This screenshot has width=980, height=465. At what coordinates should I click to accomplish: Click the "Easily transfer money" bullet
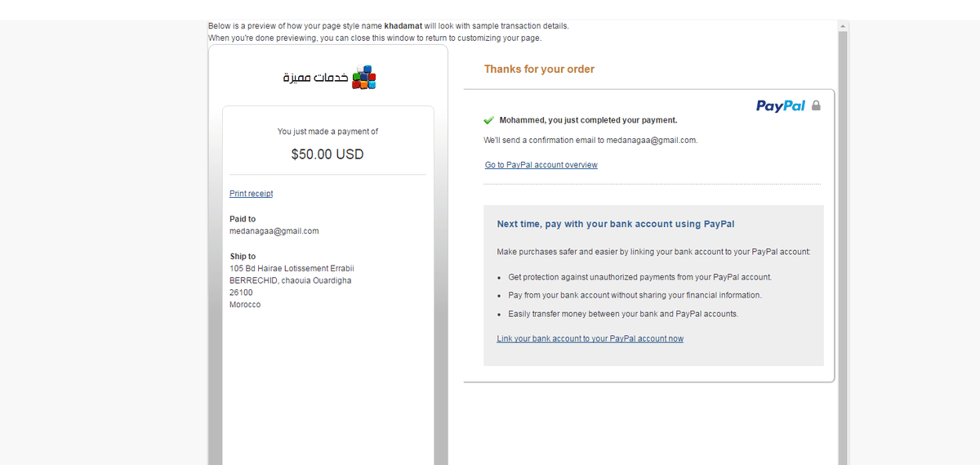click(x=623, y=314)
